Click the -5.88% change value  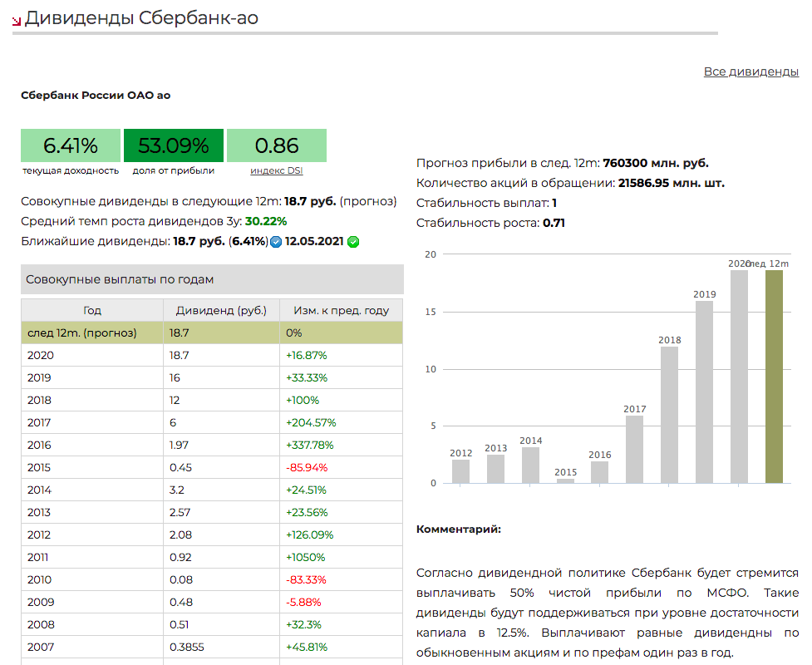[303, 603]
